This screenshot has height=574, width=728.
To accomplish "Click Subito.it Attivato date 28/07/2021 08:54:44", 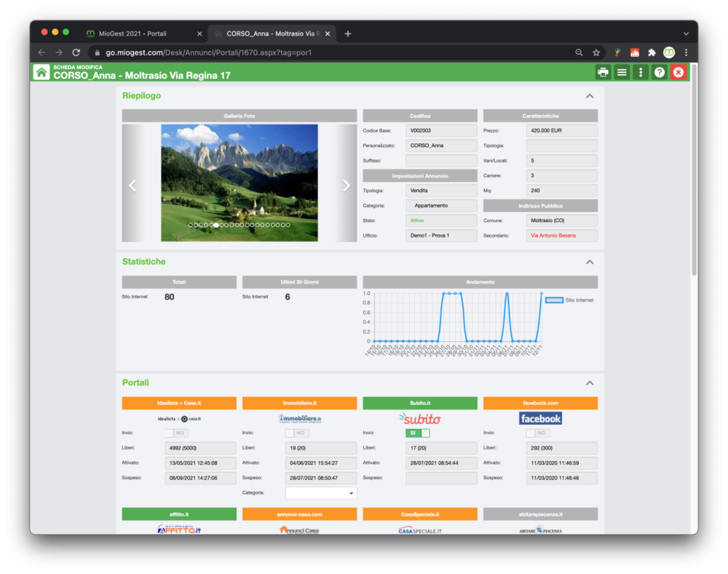I will coord(441,463).
